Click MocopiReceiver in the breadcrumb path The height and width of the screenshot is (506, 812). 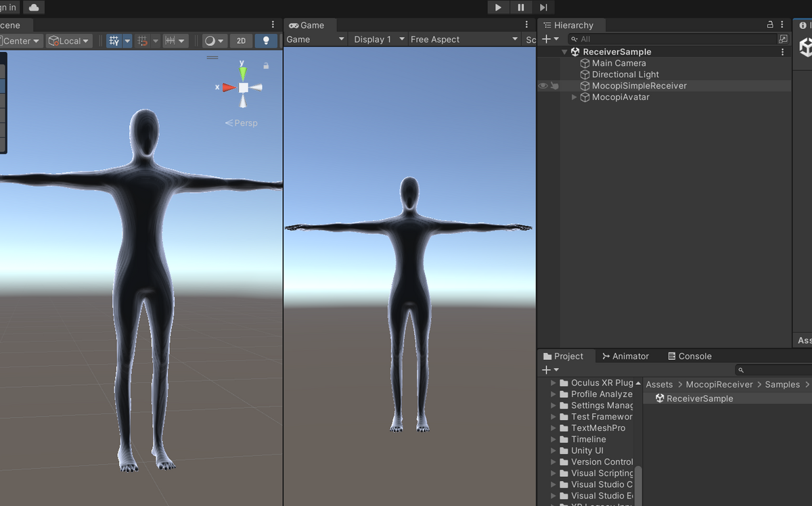pyautogui.click(x=719, y=384)
